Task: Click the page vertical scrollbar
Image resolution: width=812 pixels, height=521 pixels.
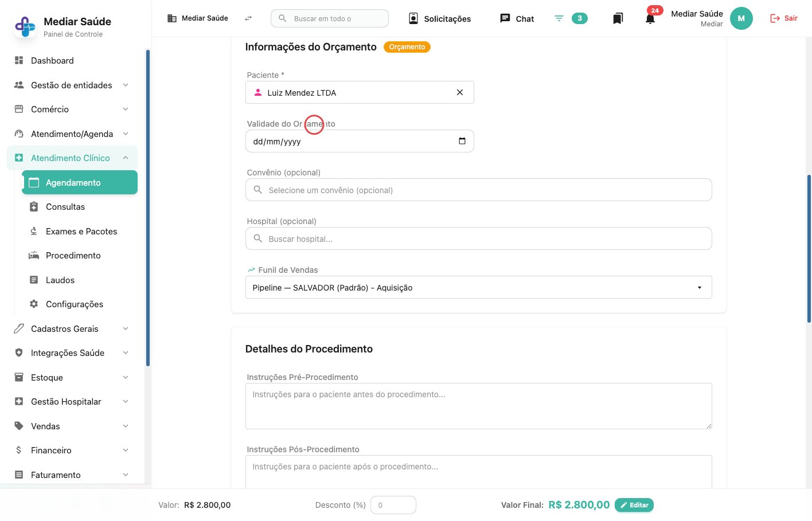Action: (809, 249)
